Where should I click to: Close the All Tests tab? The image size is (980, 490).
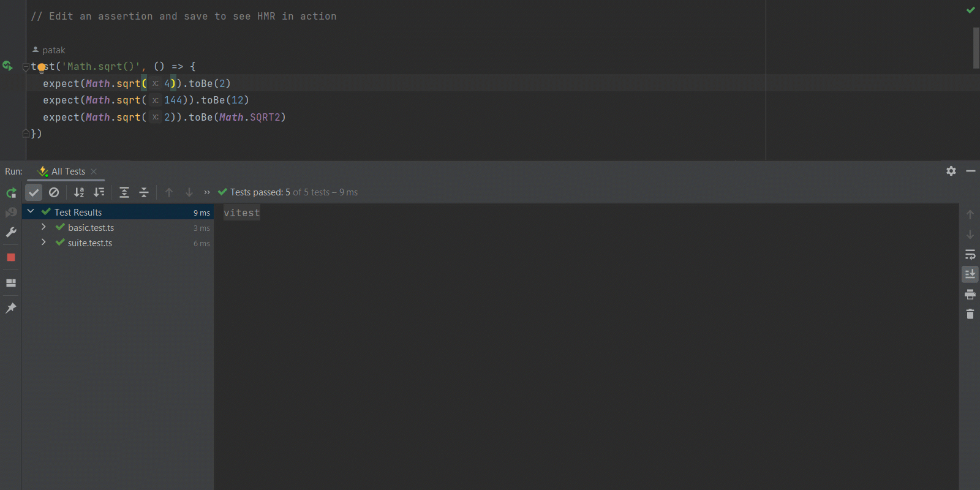[94, 171]
